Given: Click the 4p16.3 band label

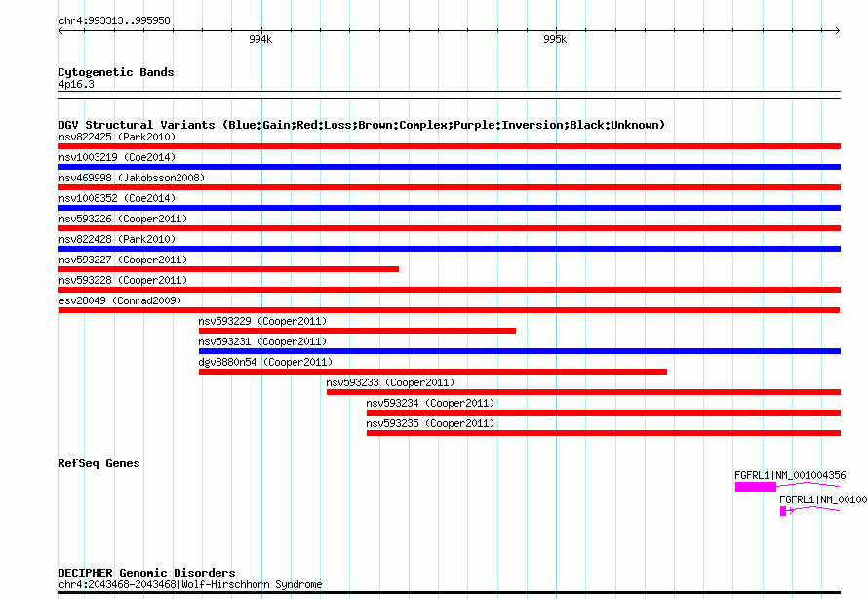Looking at the screenshot, I should tap(76, 84).
